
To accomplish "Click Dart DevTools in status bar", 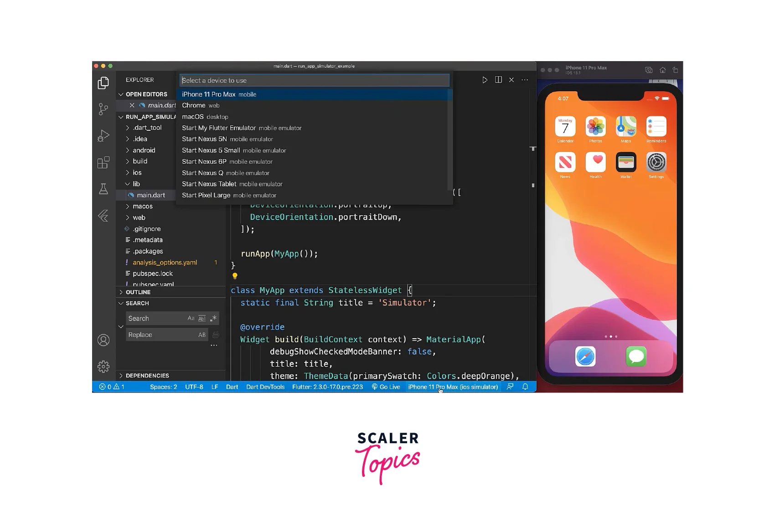I will (x=265, y=387).
